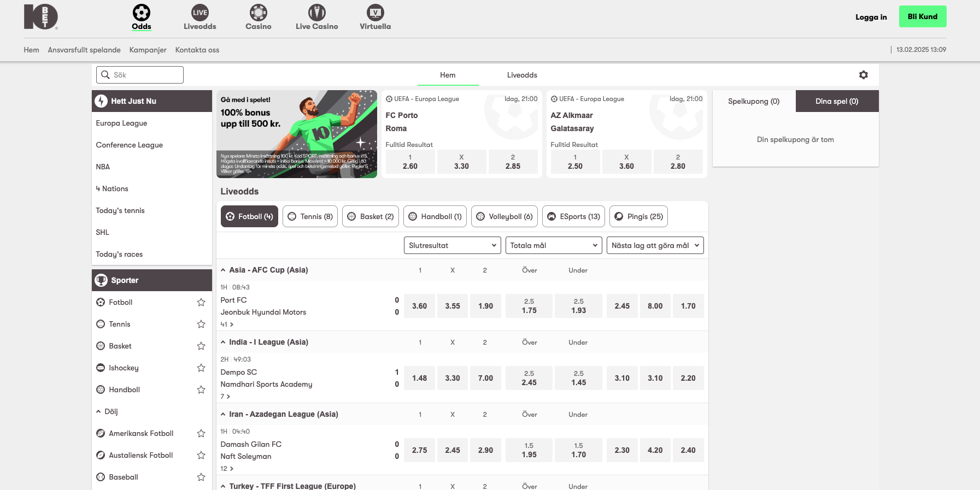
Task: Open the settings gear icon
Action: pyautogui.click(x=864, y=75)
